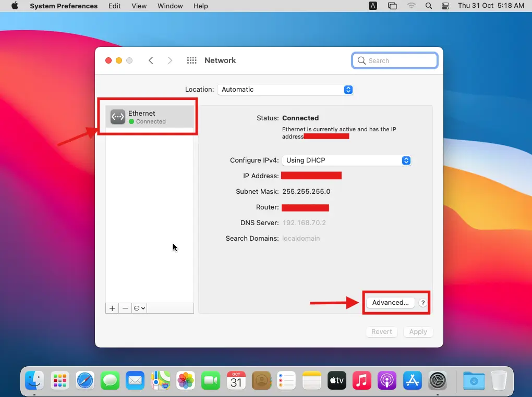Open Finder from the Dock

click(34, 380)
